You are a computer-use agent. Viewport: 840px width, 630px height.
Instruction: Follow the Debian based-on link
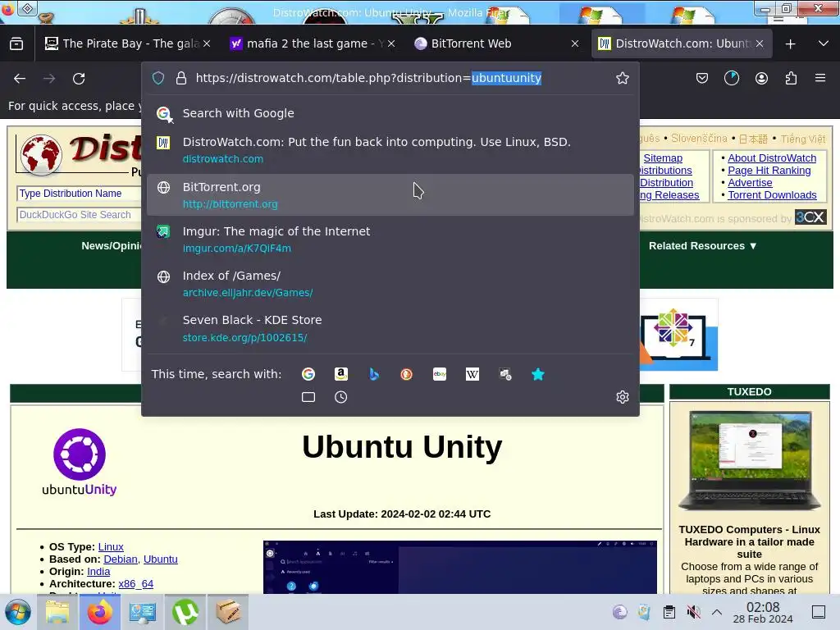pyautogui.click(x=121, y=559)
